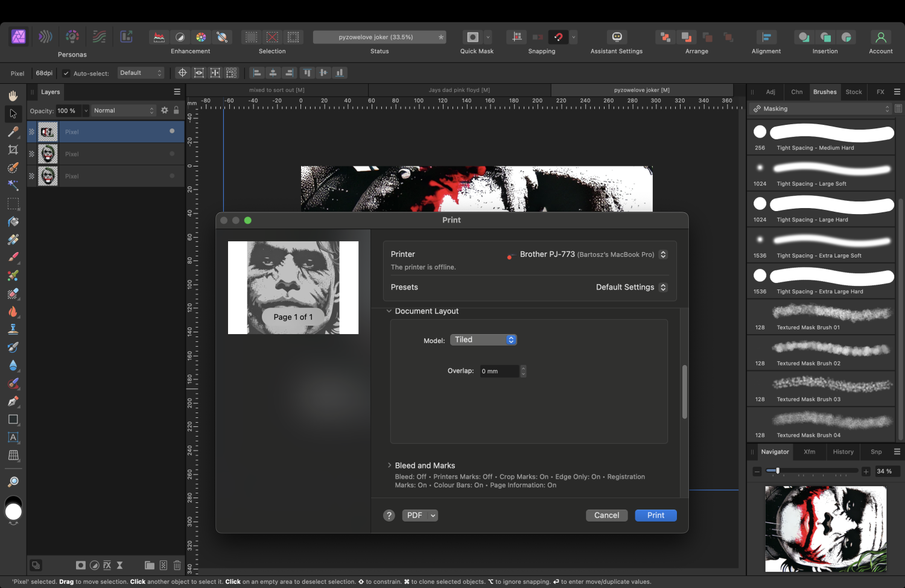Expand the Bleed and Marks section
The image size is (905, 588).
389,466
